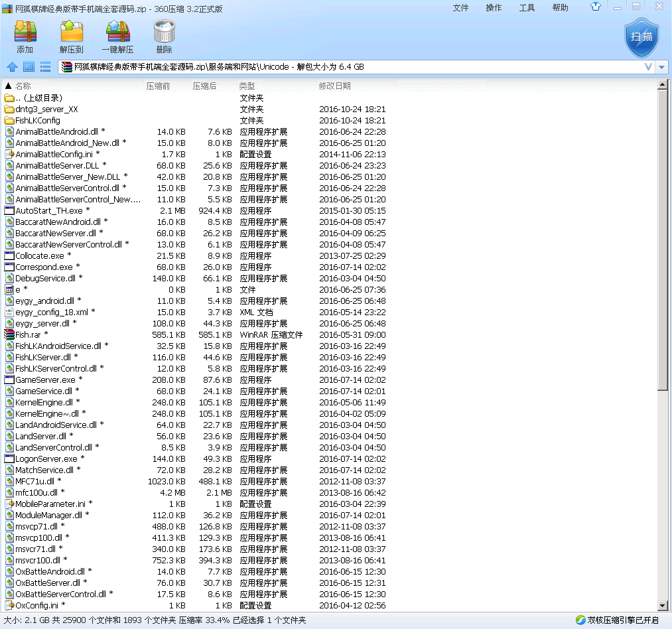The height and width of the screenshot is (629, 672).
Task: Go up one level with the arrow icon
Action: [12, 67]
